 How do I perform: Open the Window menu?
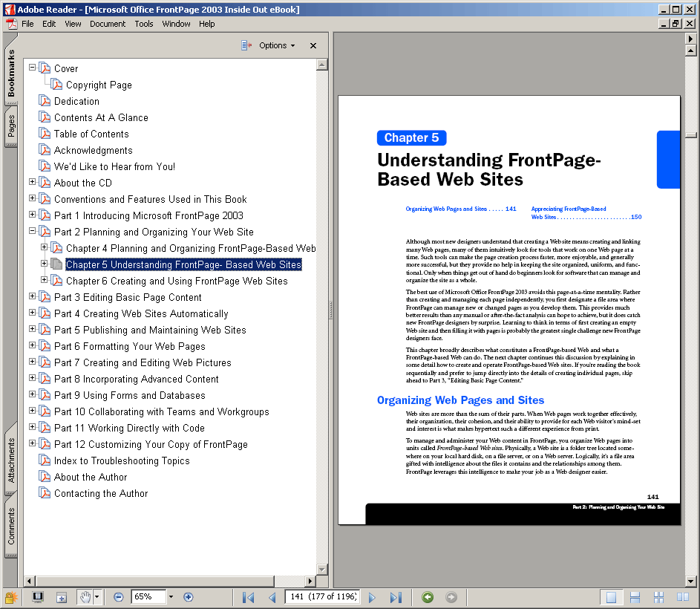(176, 24)
